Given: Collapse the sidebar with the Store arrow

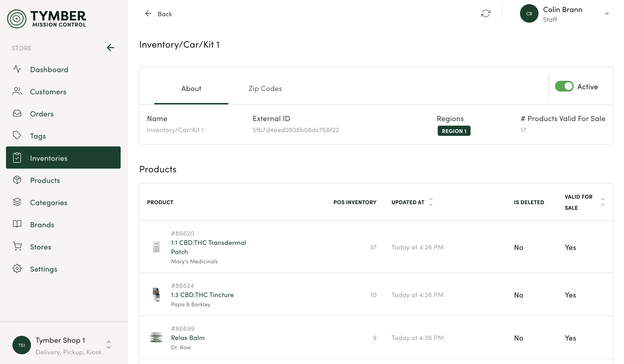Looking at the screenshot, I should point(110,48).
